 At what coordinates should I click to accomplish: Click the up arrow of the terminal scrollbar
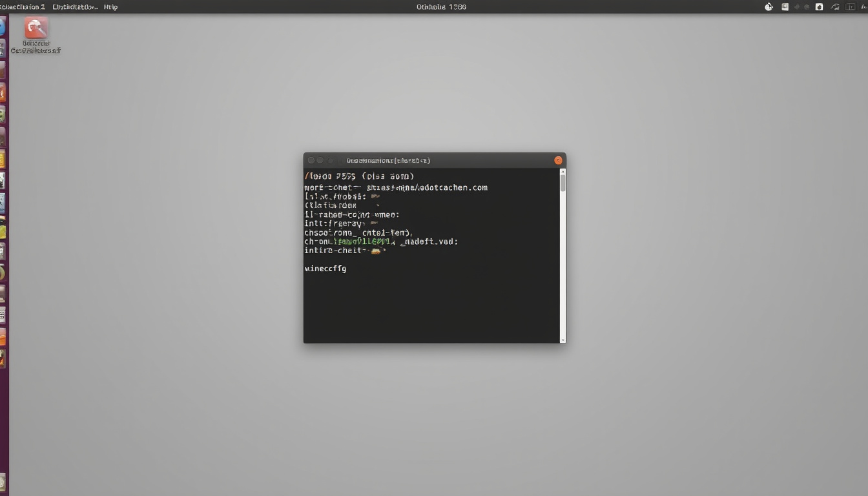(563, 172)
